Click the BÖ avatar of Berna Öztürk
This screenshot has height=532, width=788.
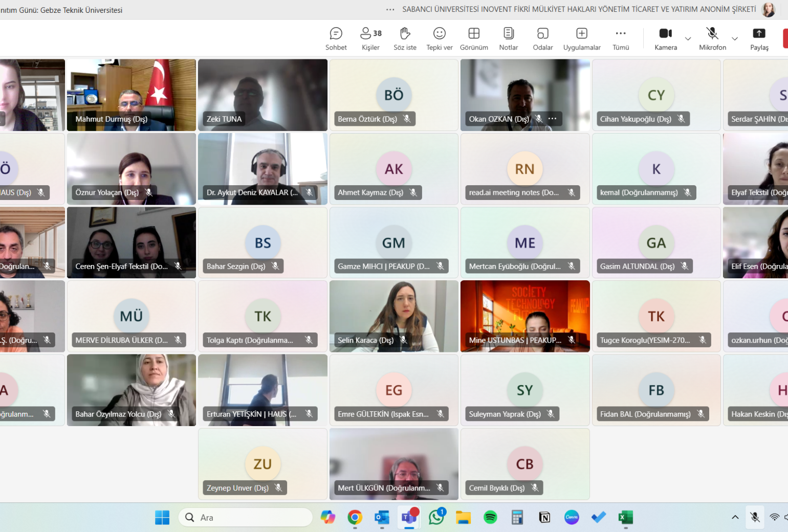[394, 95]
